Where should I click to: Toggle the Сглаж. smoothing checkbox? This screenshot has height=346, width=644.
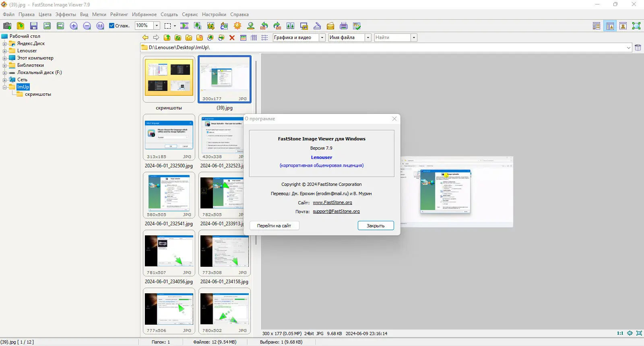tap(112, 26)
